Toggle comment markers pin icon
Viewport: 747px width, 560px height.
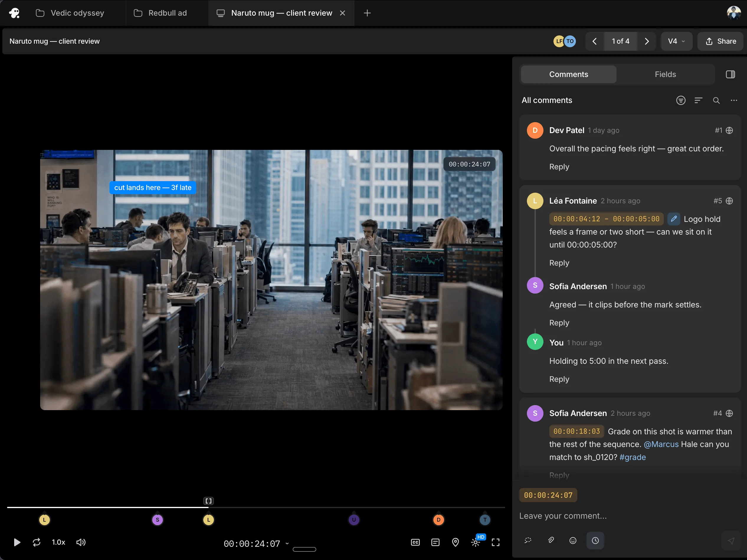click(x=455, y=542)
